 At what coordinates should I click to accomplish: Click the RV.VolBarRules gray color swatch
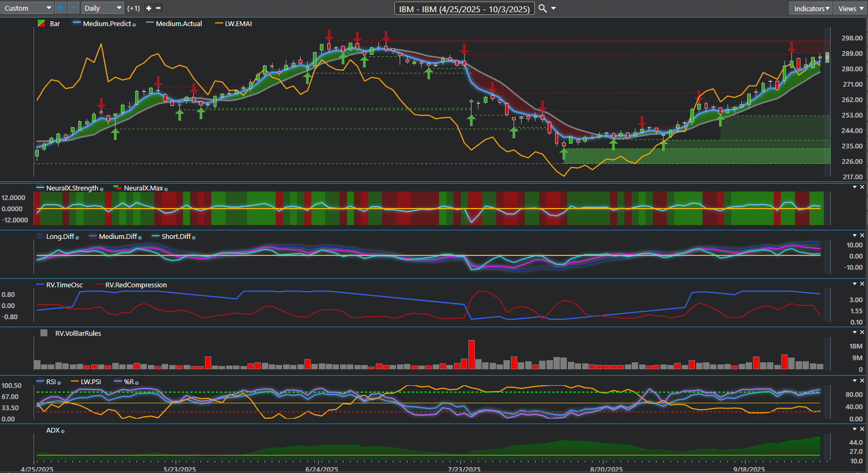(x=44, y=333)
